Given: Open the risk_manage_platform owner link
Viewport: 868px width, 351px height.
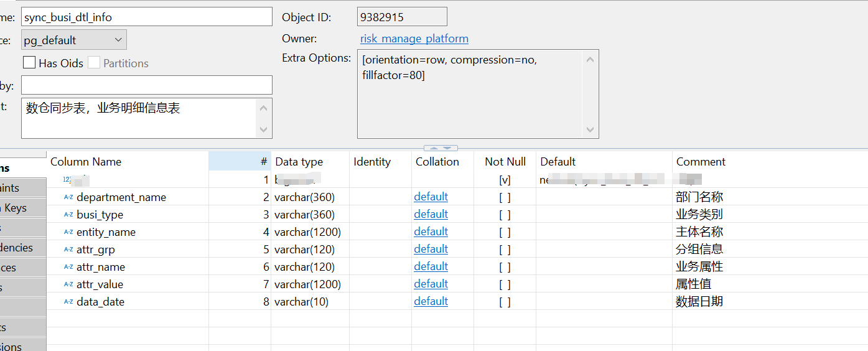Looking at the screenshot, I should (x=414, y=39).
